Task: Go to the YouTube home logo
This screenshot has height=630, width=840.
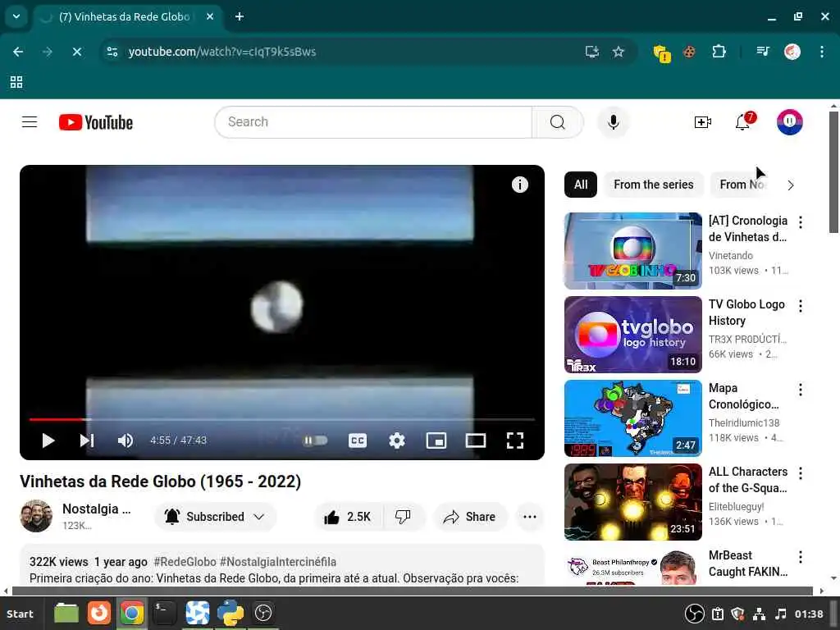Action: (x=96, y=122)
